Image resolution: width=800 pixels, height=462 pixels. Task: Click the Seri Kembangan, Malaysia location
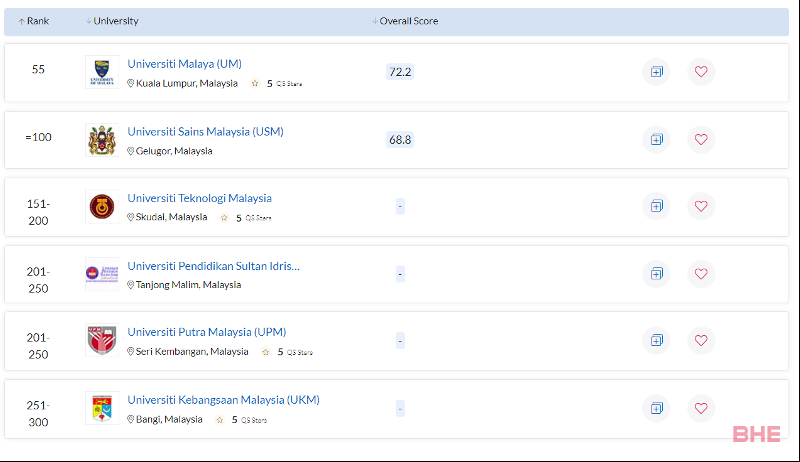pyautogui.click(x=187, y=351)
